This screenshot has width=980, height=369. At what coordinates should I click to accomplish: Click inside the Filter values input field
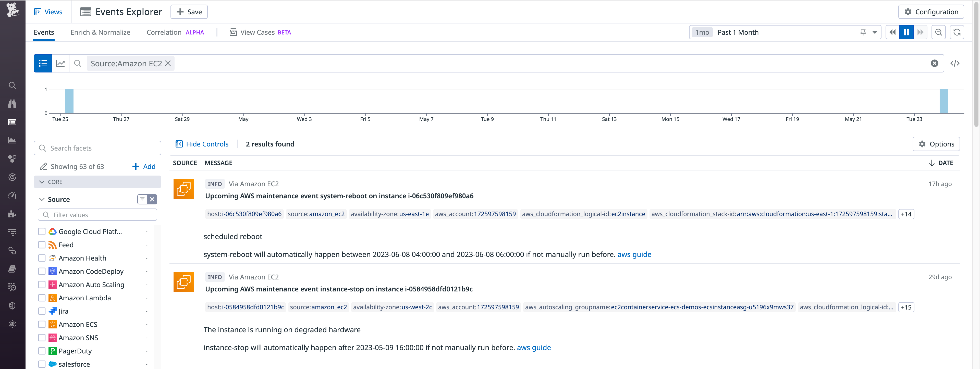click(x=97, y=215)
